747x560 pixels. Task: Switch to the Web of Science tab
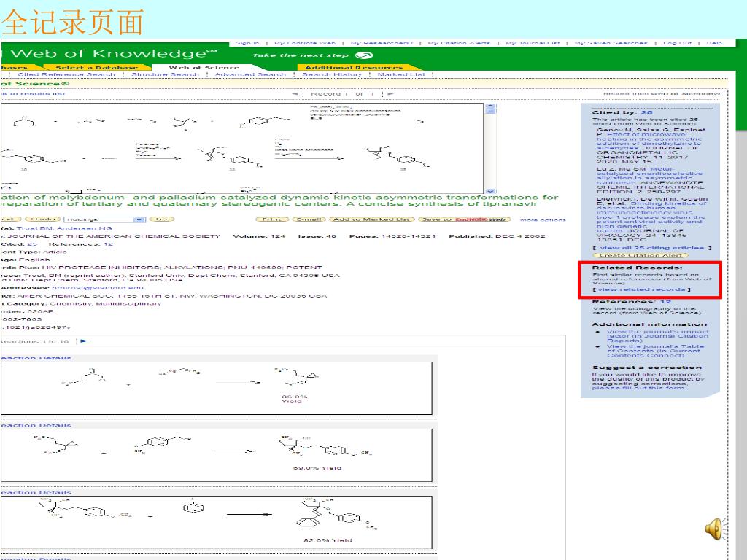[204, 68]
